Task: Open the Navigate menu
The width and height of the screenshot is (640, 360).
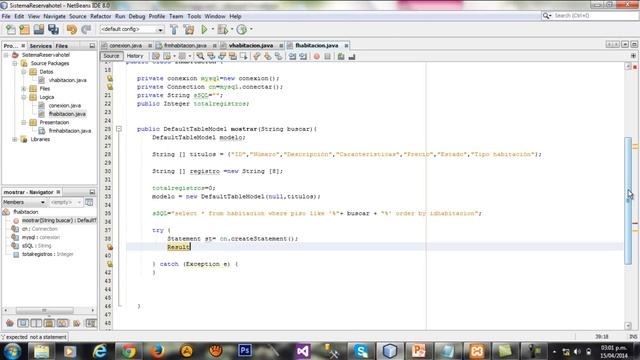Action: coord(54,16)
